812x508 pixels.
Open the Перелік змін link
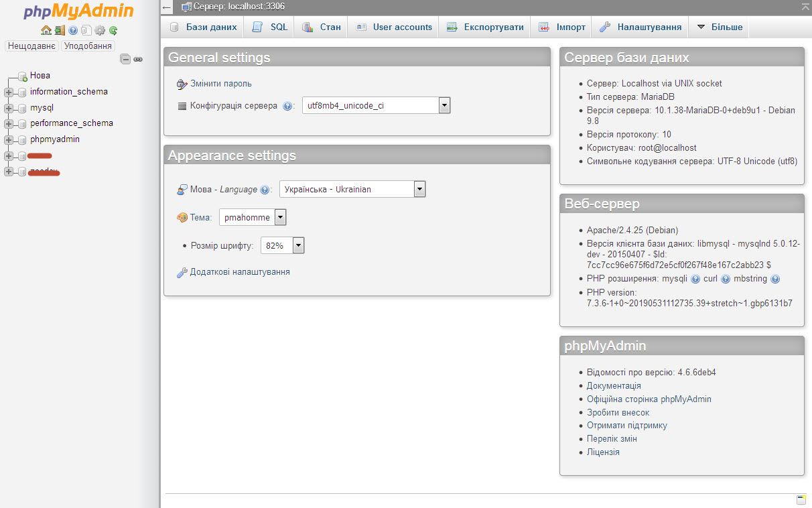[x=612, y=439]
